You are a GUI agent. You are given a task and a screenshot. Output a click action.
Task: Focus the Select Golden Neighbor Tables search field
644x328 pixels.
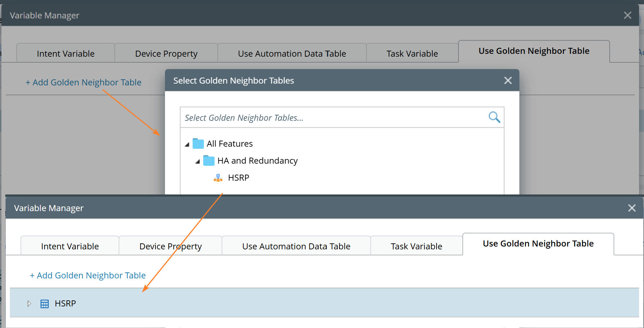tap(333, 118)
